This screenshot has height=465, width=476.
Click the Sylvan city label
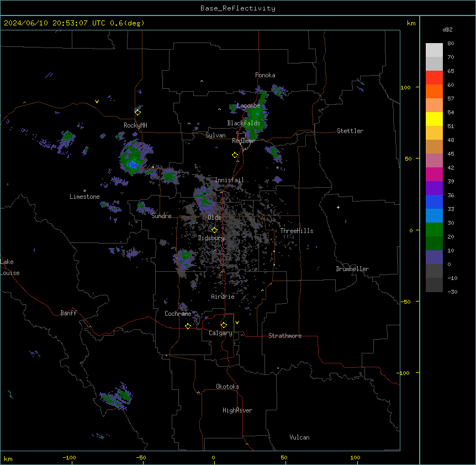click(215, 135)
